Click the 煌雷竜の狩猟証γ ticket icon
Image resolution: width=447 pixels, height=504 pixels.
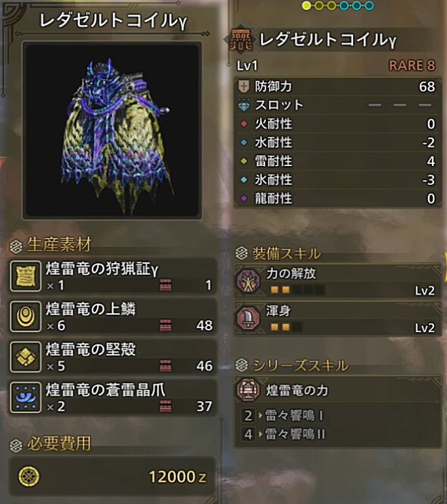(x=26, y=276)
